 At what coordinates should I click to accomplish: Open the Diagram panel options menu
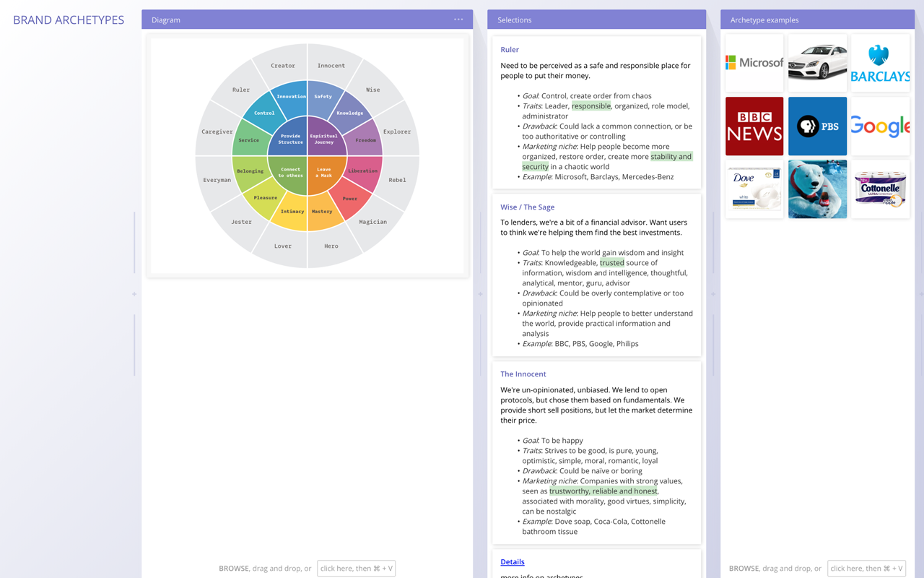click(458, 20)
